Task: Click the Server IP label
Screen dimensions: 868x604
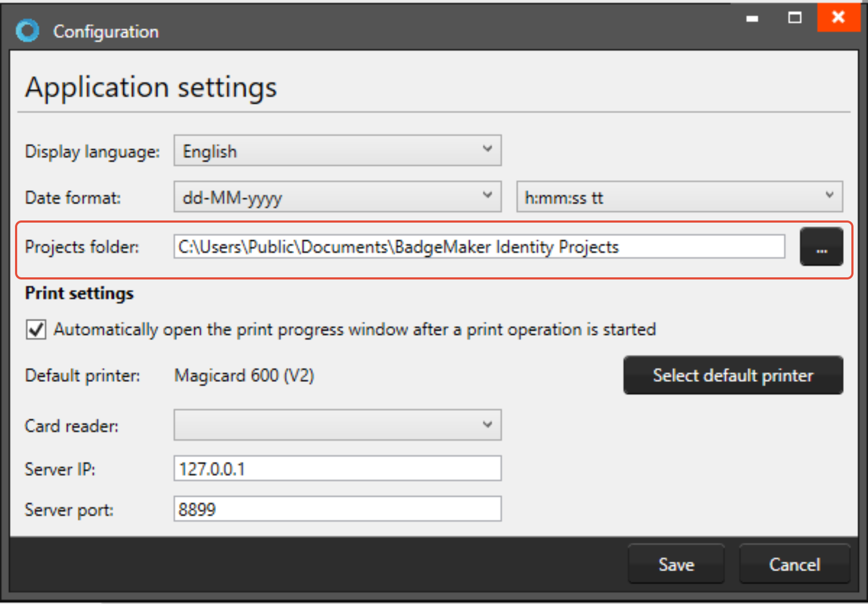Action: pos(60,469)
